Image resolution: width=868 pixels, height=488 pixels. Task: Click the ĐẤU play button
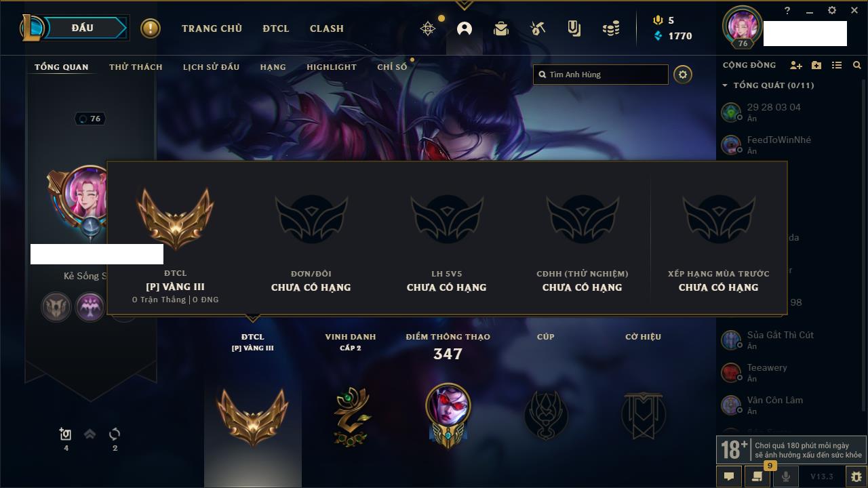coord(82,28)
